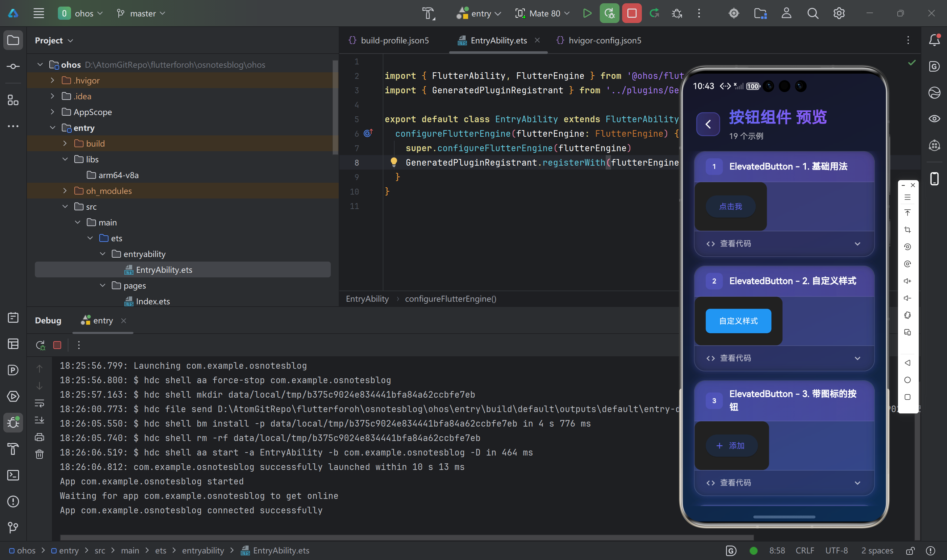Toggle the Previewer eye icon on right sidebar

coord(934,119)
